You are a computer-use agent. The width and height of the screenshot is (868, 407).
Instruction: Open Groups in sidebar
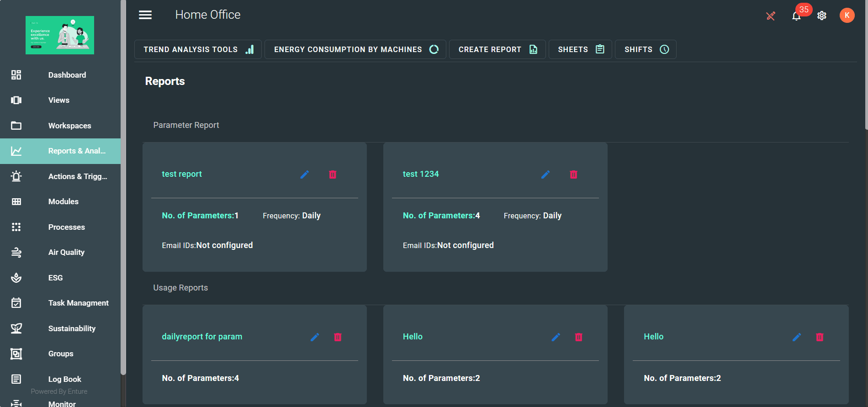click(x=60, y=354)
